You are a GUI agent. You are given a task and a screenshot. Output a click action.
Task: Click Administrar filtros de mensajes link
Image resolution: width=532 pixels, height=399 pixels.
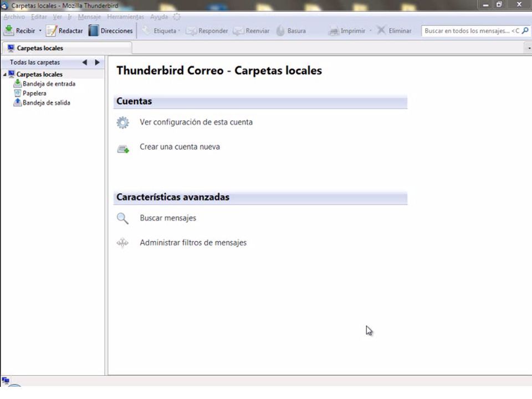(x=193, y=243)
